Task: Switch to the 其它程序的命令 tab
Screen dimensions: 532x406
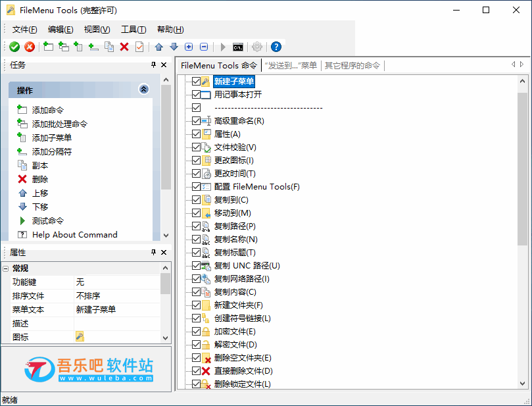Action: tap(352, 66)
